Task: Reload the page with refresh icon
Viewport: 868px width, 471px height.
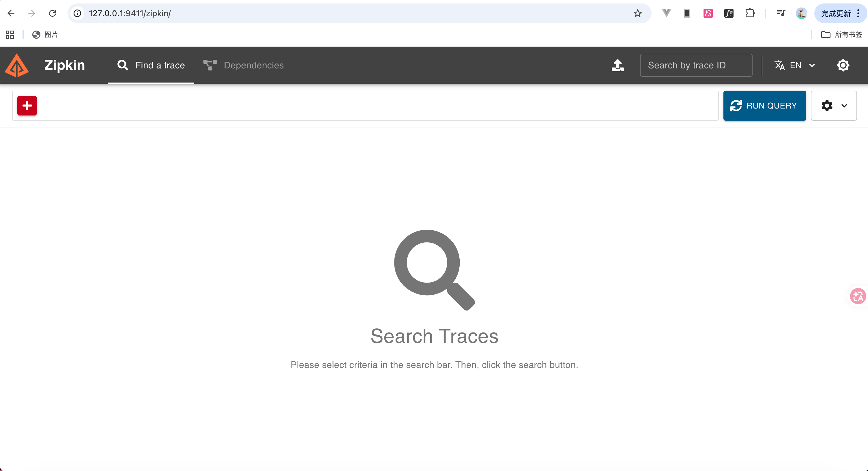Action: coord(52,14)
